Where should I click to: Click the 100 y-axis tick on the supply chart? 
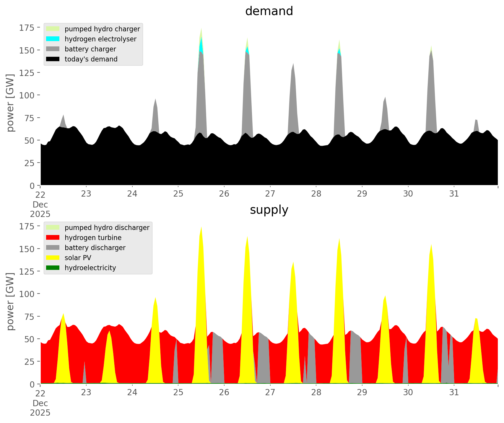click(27, 294)
